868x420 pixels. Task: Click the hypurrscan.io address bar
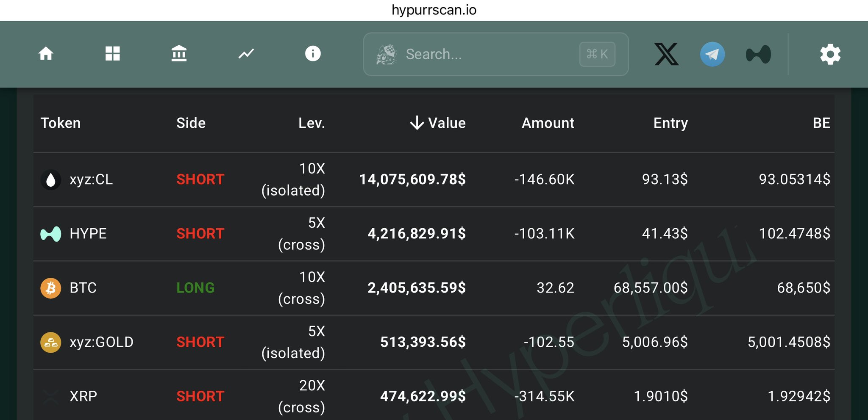click(x=434, y=10)
